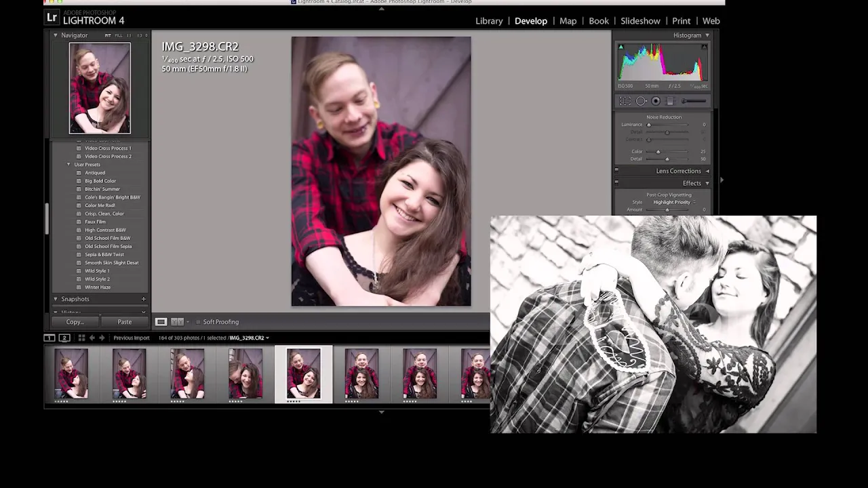Collapse the Navigator panel
This screenshot has width=868, height=488.
(56, 35)
